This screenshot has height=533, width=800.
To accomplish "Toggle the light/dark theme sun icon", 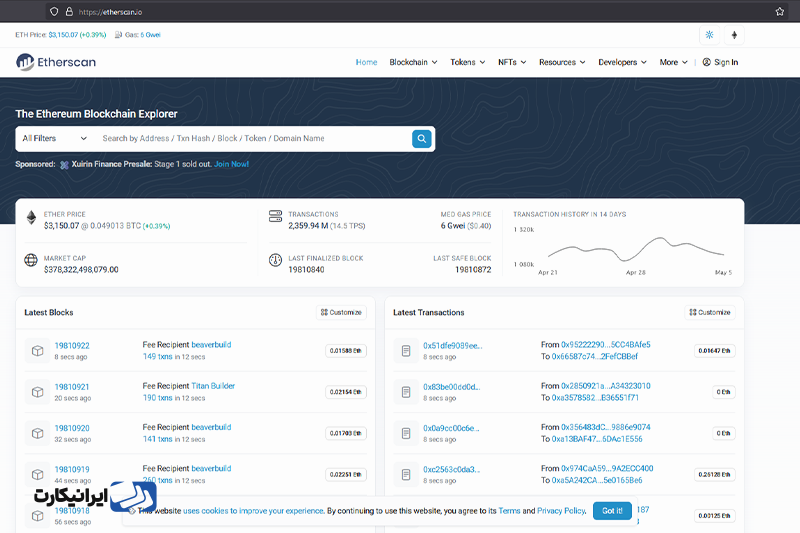I will 709,35.
